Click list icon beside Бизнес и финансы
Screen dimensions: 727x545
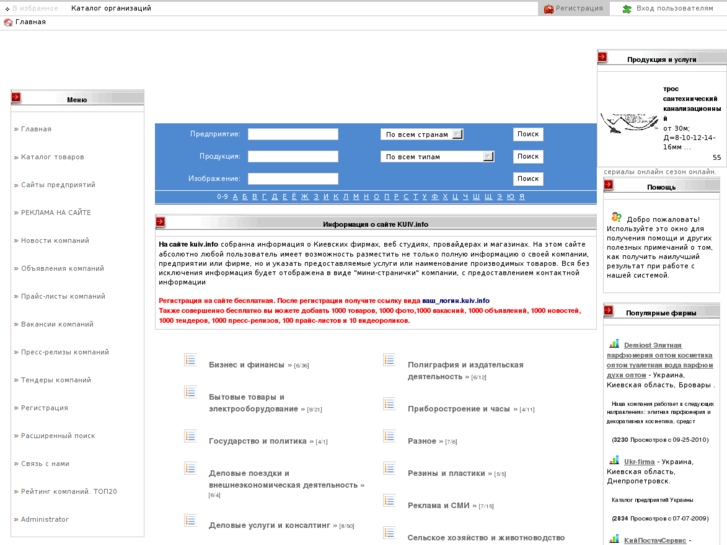pos(190,360)
